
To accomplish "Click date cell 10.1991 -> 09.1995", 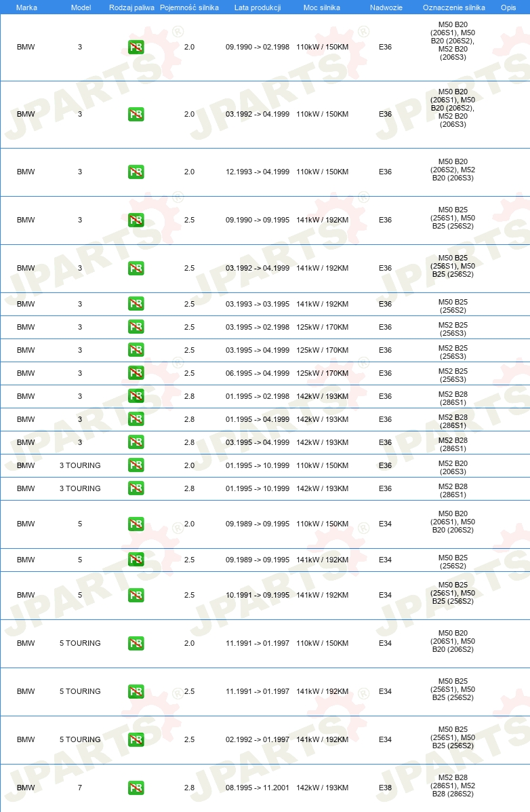I will coord(258,596).
